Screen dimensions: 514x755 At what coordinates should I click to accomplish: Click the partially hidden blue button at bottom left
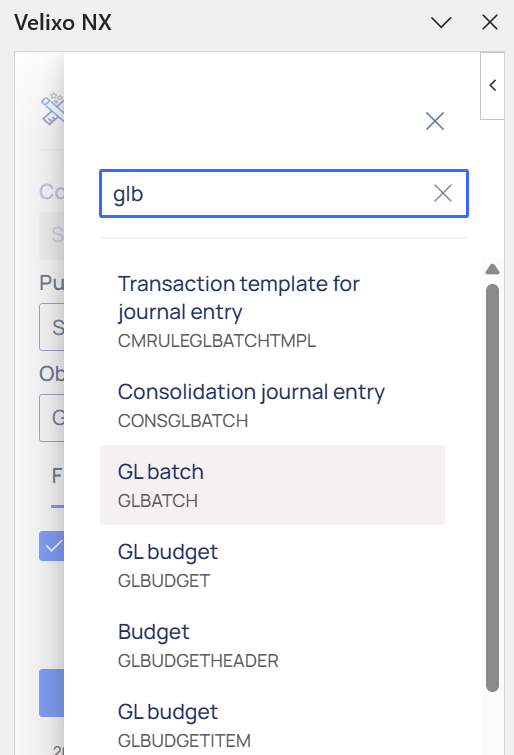pos(52,692)
